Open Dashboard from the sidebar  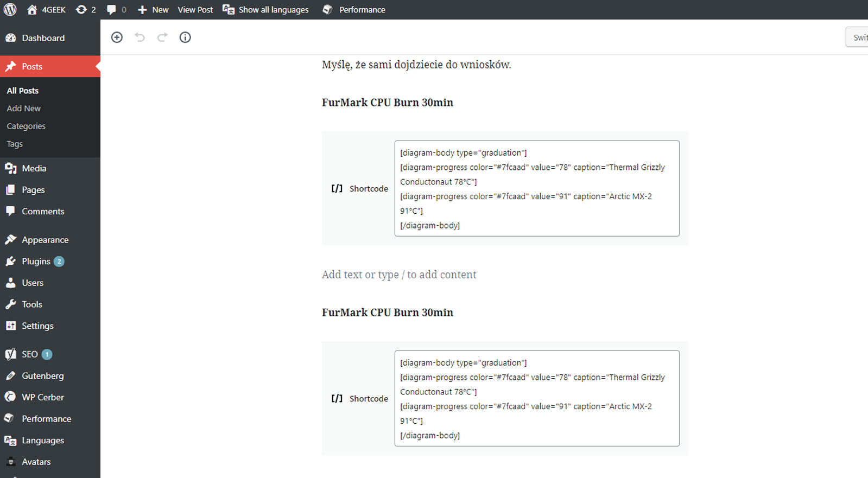43,38
